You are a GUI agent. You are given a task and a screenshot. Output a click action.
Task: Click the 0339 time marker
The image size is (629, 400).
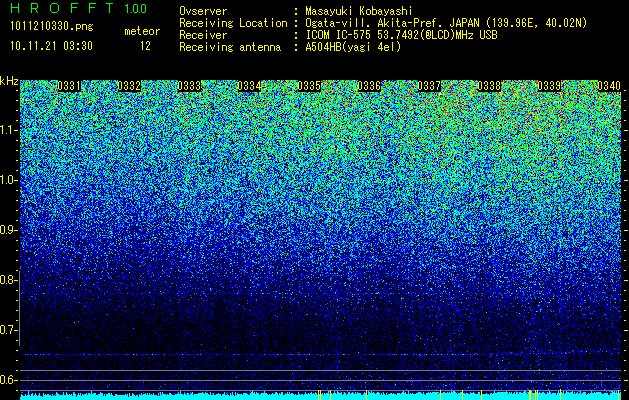(x=549, y=86)
